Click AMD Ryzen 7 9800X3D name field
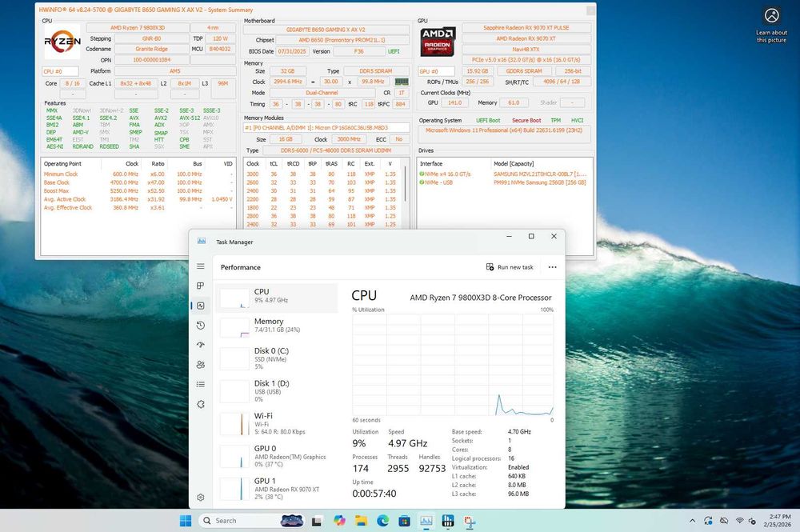This screenshot has width=800, height=532. point(138,28)
